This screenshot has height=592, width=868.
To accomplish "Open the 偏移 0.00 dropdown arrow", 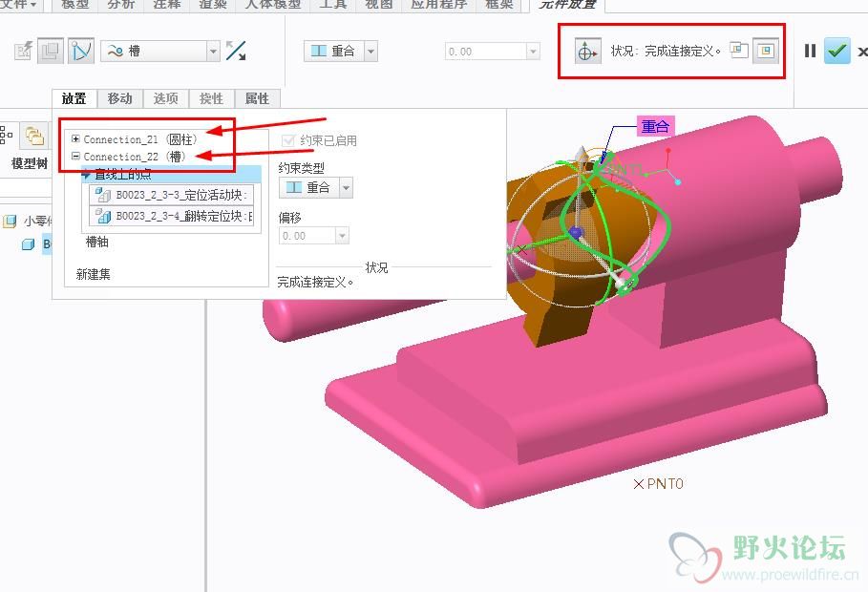I will click(x=343, y=235).
